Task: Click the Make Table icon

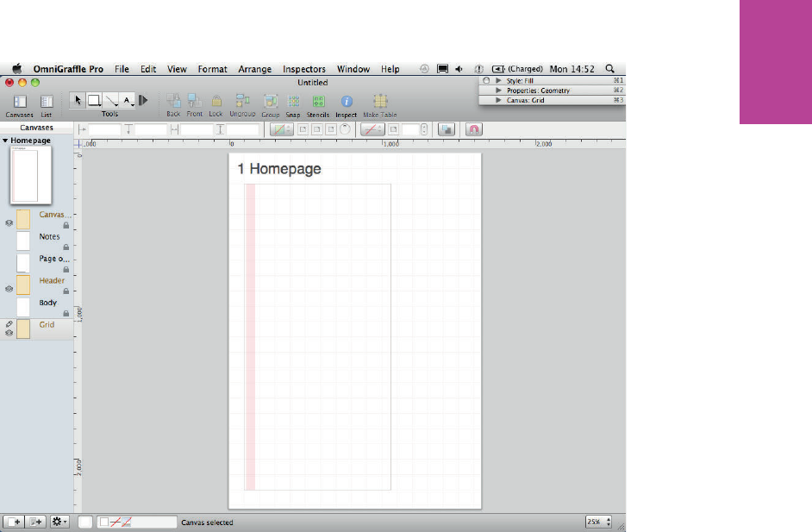Action: [x=380, y=101]
